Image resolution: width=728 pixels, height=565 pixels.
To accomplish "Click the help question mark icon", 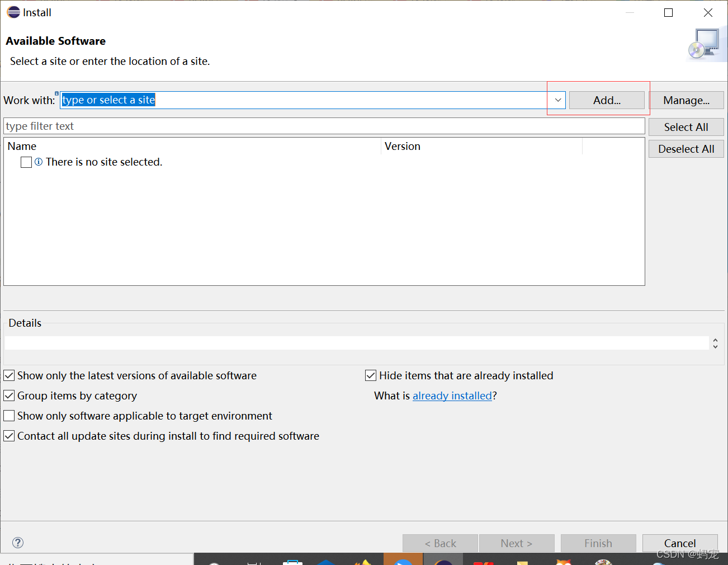I will (17, 542).
